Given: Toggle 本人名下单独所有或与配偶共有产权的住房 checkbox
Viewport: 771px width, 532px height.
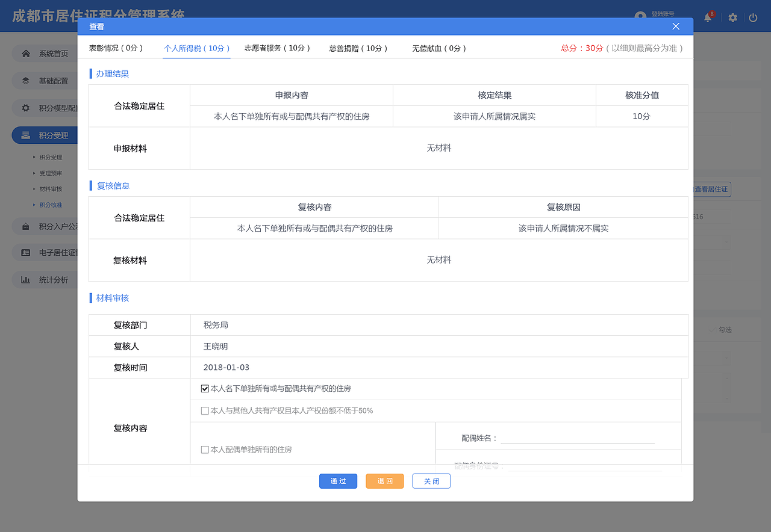Looking at the screenshot, I should (x=205, y=389).
